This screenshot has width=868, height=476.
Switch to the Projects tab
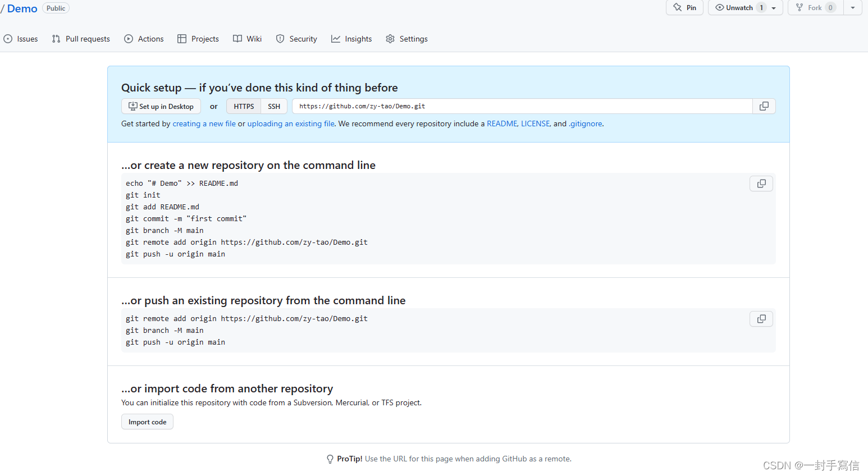(198, 39)
